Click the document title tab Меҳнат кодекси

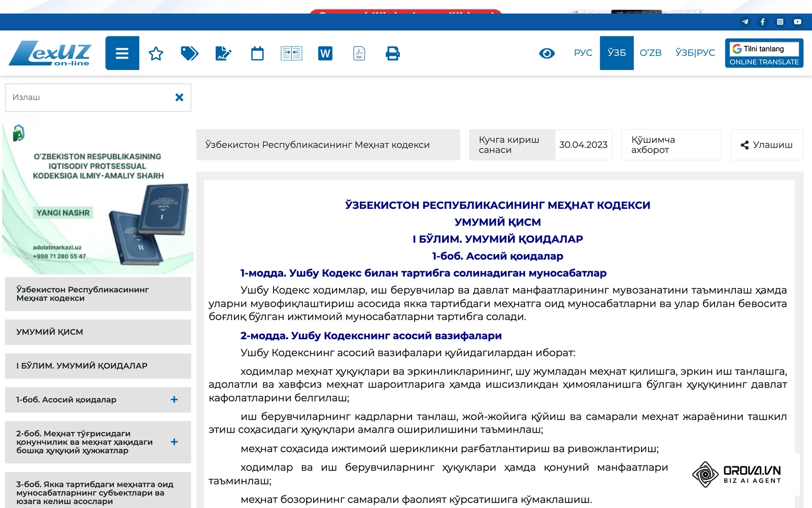coord(328,145)
